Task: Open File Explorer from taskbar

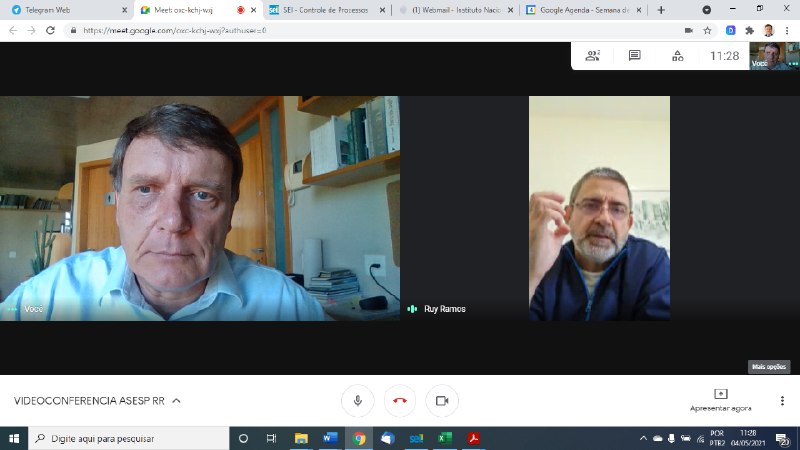Action: (x=301, y=438)
